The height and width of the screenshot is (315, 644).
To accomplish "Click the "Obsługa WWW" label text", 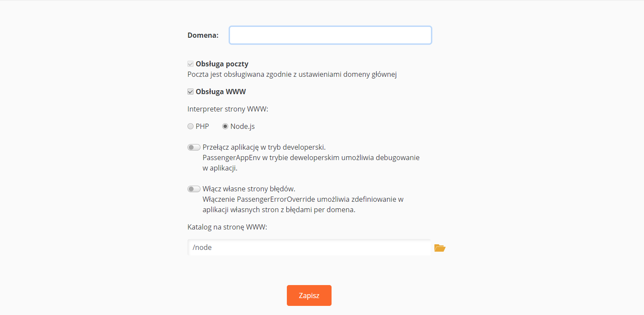I will (x=221, y=92).
